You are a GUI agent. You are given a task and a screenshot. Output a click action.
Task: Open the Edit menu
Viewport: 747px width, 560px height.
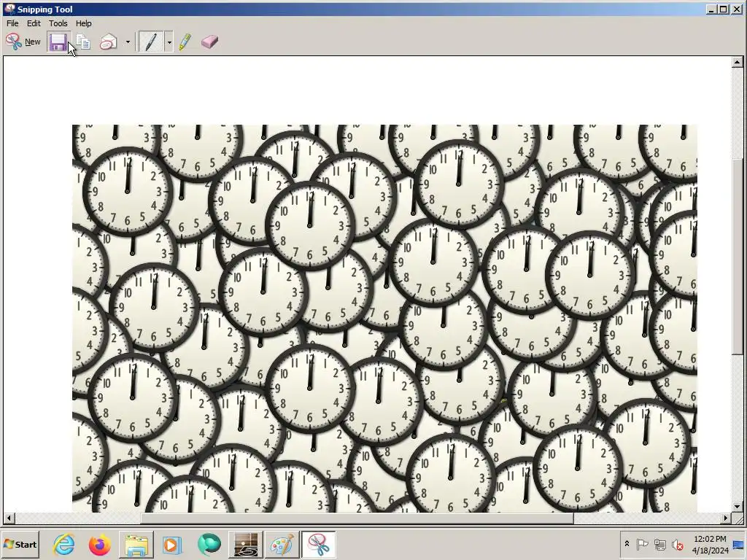[34, 23]
